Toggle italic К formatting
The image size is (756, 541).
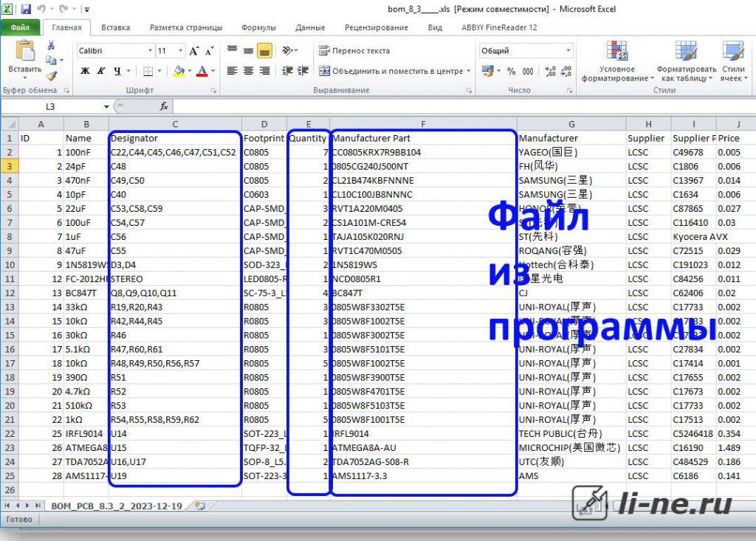pos(101,71)
